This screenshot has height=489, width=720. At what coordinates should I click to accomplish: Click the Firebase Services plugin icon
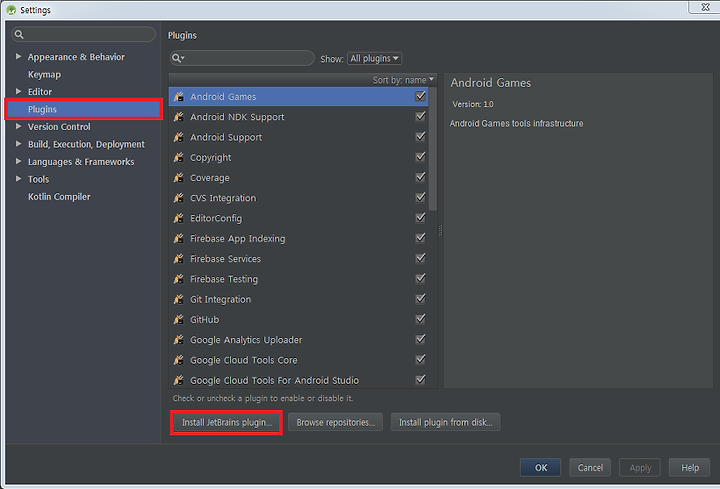179,259
